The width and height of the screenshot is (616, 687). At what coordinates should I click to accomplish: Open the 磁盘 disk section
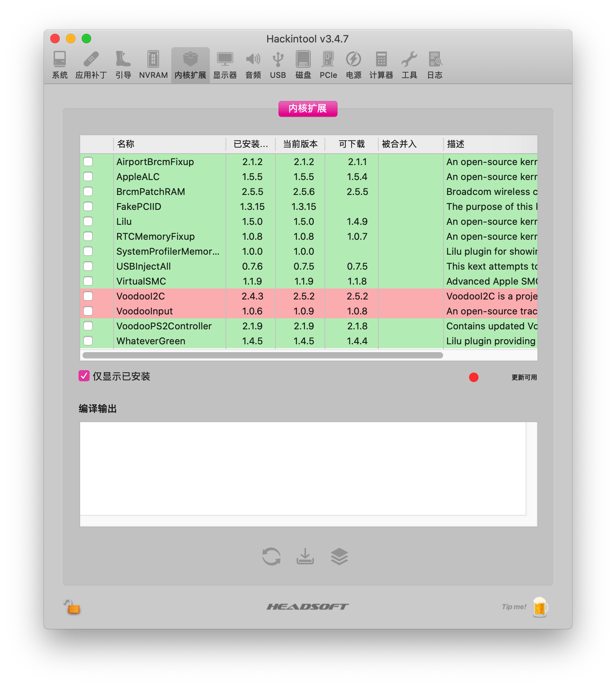pyautogui.click(x=303, y=65)
